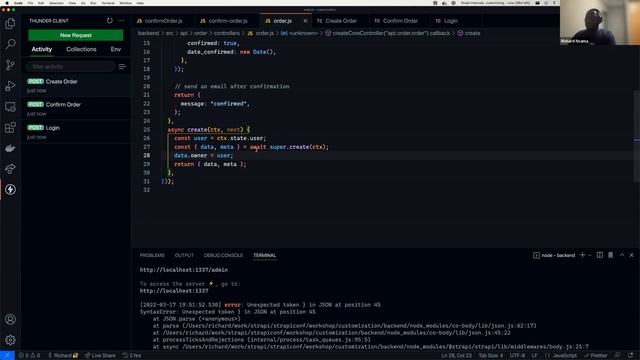The height and width of the screenshot is (360, 640).
Task: Click the Prettier status bar item
Action: click(596, 356)
